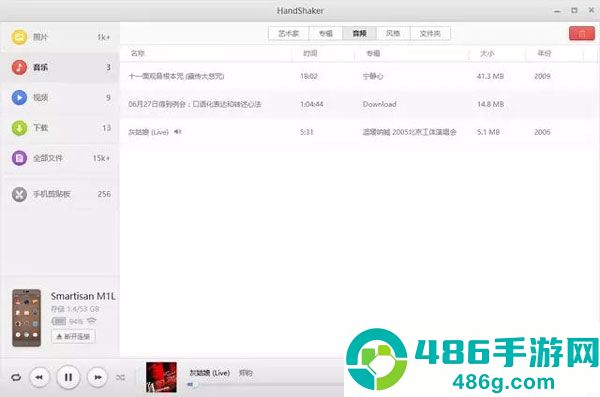The height and width of the screenshot is (397, 600).
Task: Open the Photos category with 1k+ items
Action: [60, 37]
